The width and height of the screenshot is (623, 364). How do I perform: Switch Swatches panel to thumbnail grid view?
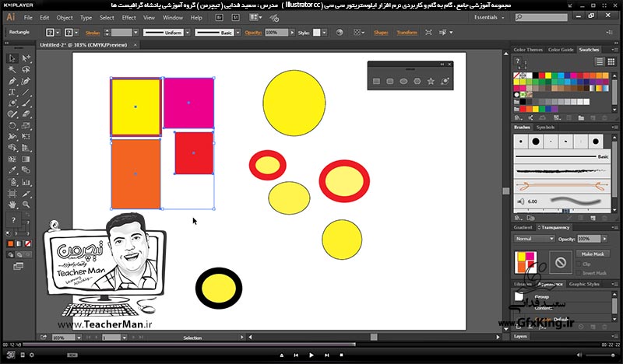[x=611, y=61]
